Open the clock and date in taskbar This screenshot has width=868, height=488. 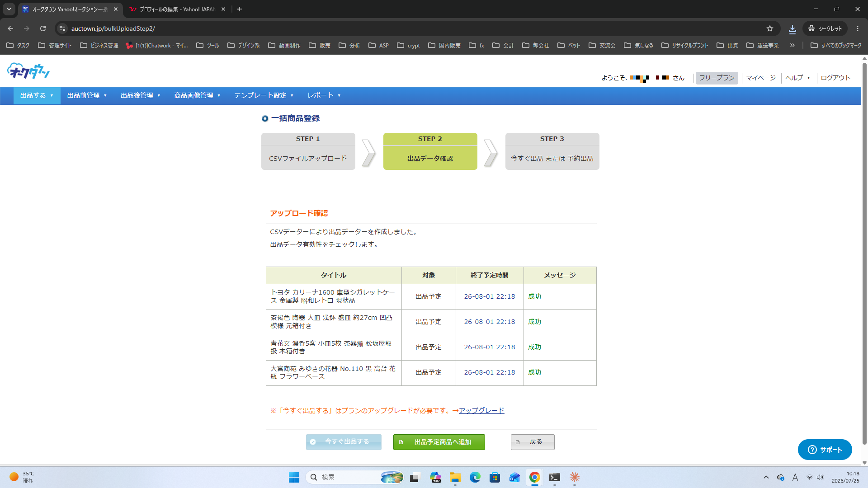(x=845, y=477)
